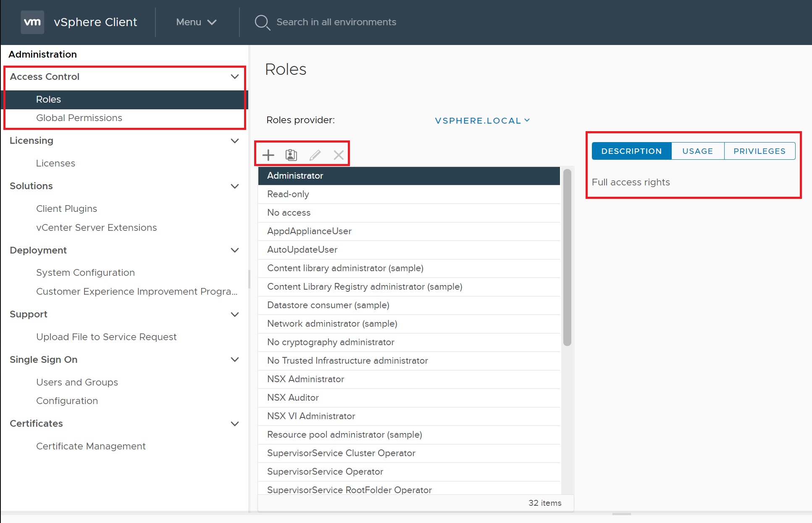812x523 pixels.
Task: Switch to the Privileges tab
Action: click(759, 151)
